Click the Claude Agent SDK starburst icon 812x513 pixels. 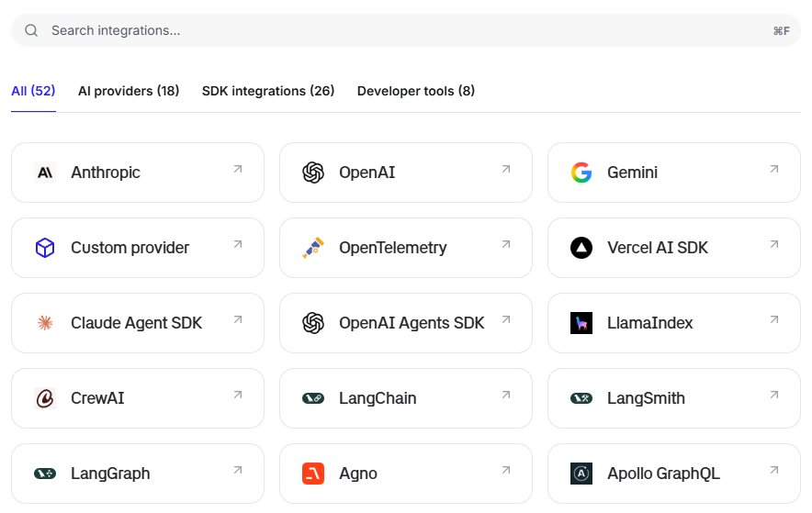45,323
